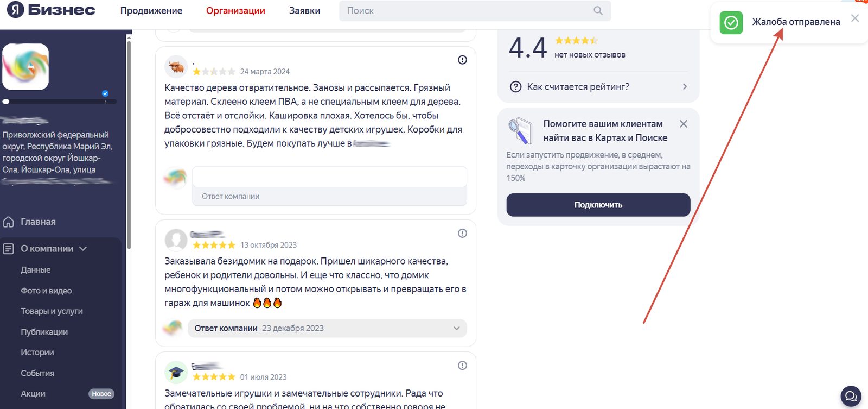Click the avatar of the 13 октября 2023 reviewer

(176, 240)
